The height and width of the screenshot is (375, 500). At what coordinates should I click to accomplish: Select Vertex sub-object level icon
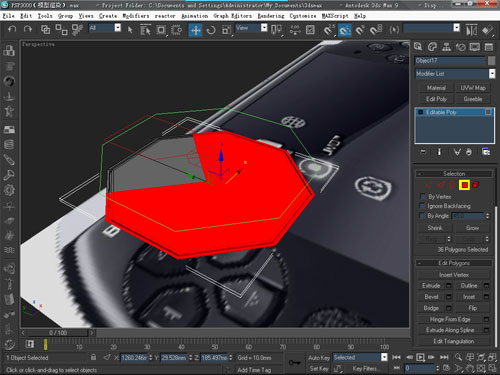click(429, 185)
